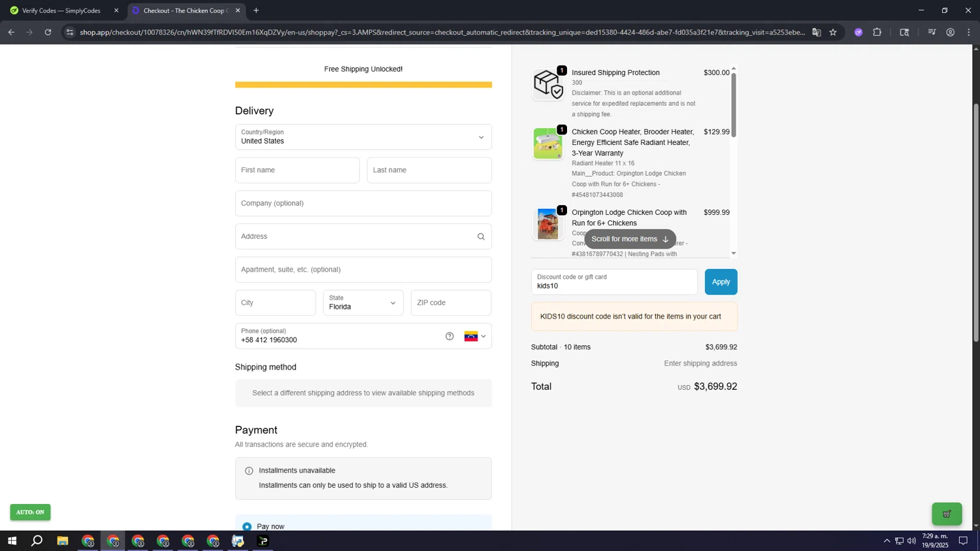This screenshot has width=980, height=551.
Task: Open the purple extension icon in toolbar
Action: (x=858, y=32)
